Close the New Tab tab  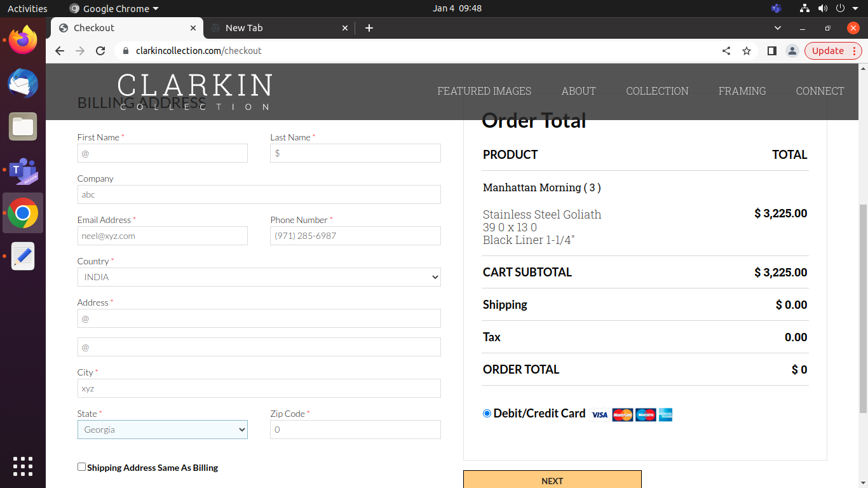click(x=345, y=28)
